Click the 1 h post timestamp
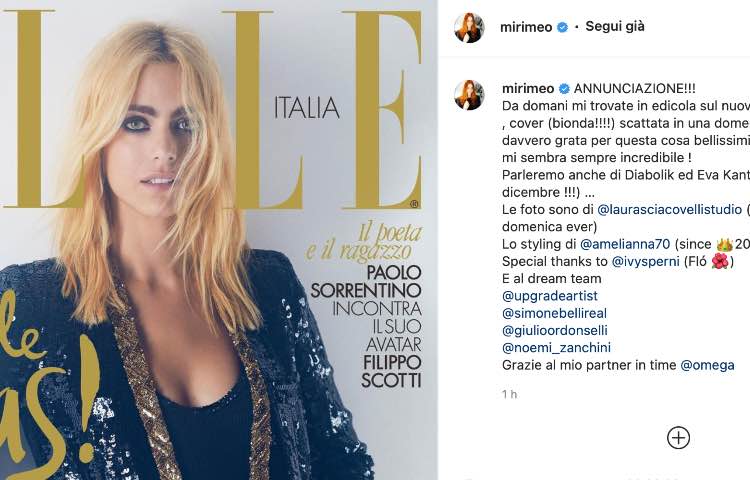Screen dimensions: 750x480 click(x=509, y=394)
